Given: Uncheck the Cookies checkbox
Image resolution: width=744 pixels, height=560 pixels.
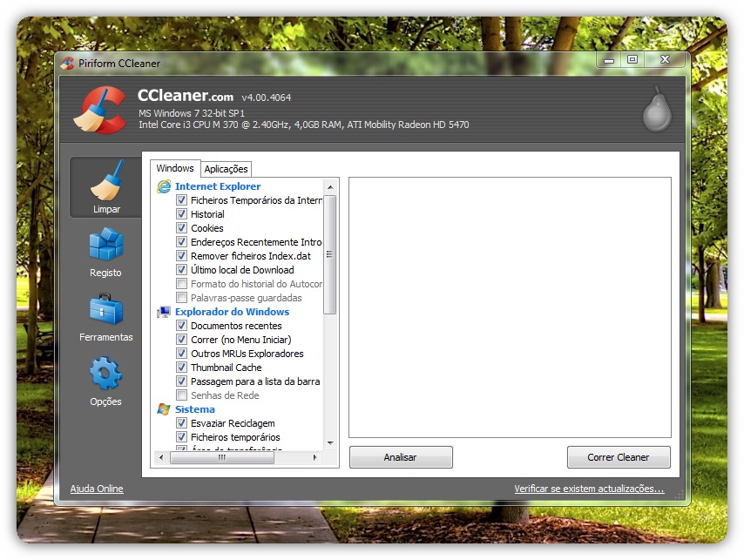Looking at the screenshot, I should (181, 228).
